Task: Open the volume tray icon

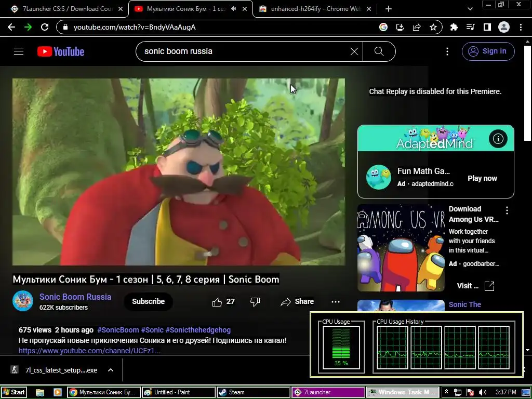Action: click(x=483, y=393)
